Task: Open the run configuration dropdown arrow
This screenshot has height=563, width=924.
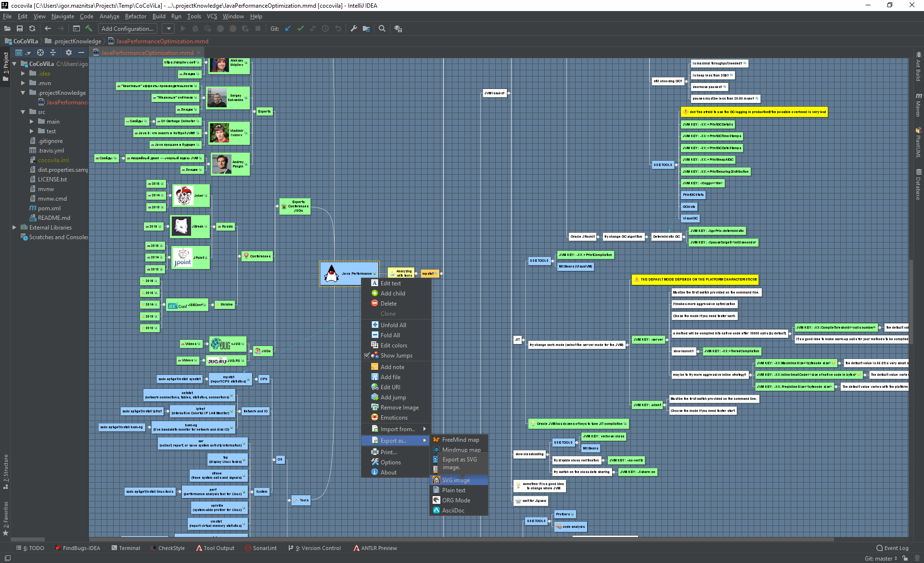Action: pyautogui.click(x=168, y=29)
